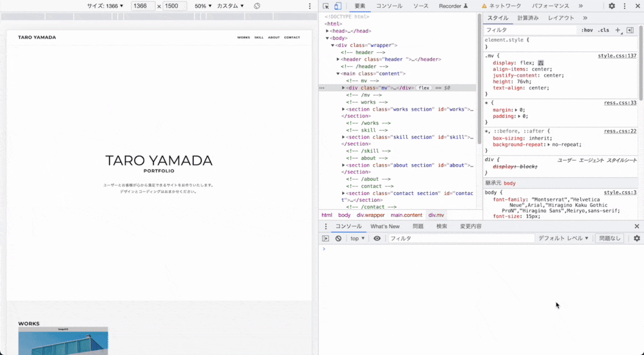The height and width of the screenshot is (355, 644).
Task: Close the DevTools panel
Action: (x=638, y=6)
